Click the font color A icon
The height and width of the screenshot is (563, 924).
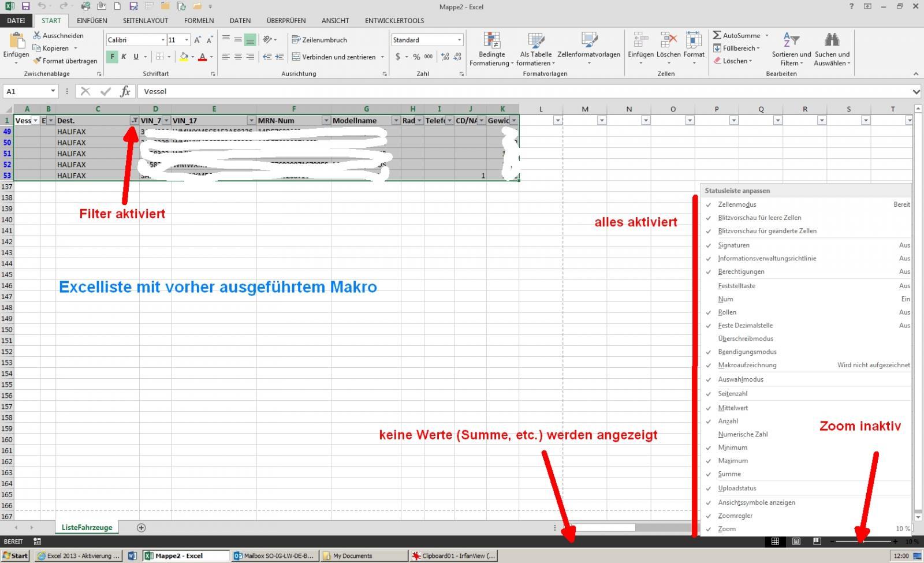pos(202,57)
